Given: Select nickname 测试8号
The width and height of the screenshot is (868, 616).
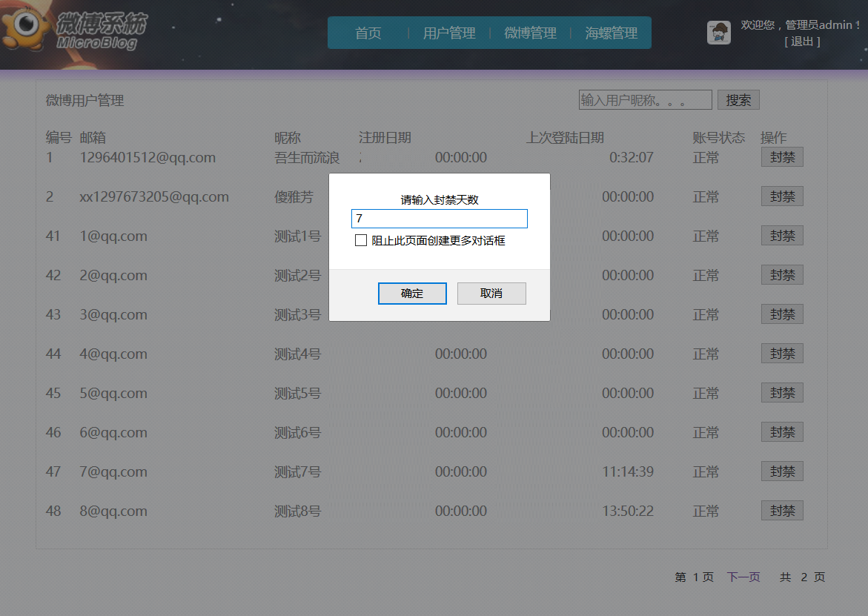Looking at the screenshot, I should [x=298, y=511].
